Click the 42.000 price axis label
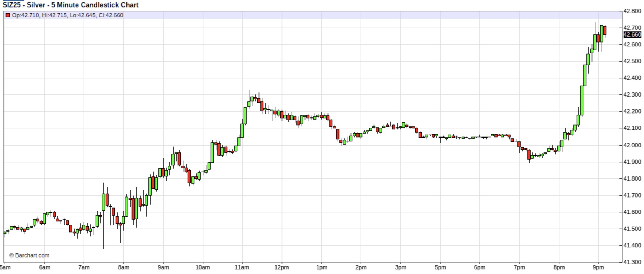Image resolution: width=644 pixels, height=274 pixels. point(632,145)
